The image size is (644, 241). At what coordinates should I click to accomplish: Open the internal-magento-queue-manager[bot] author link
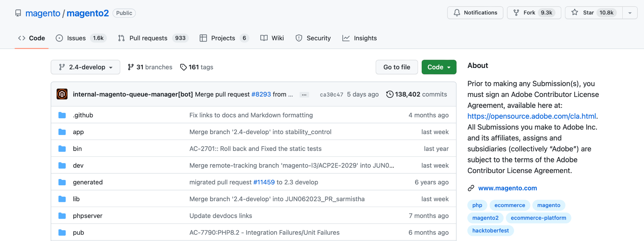133,94
